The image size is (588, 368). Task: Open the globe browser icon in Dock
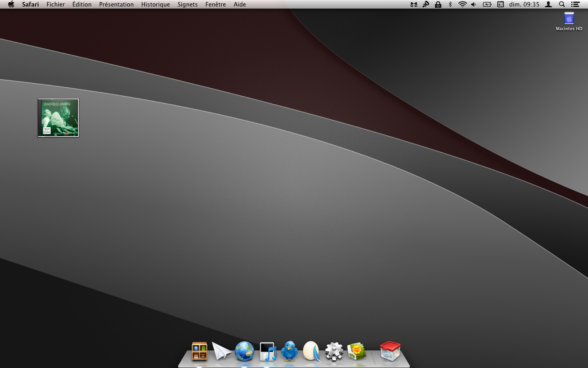[x=245, y=351]
